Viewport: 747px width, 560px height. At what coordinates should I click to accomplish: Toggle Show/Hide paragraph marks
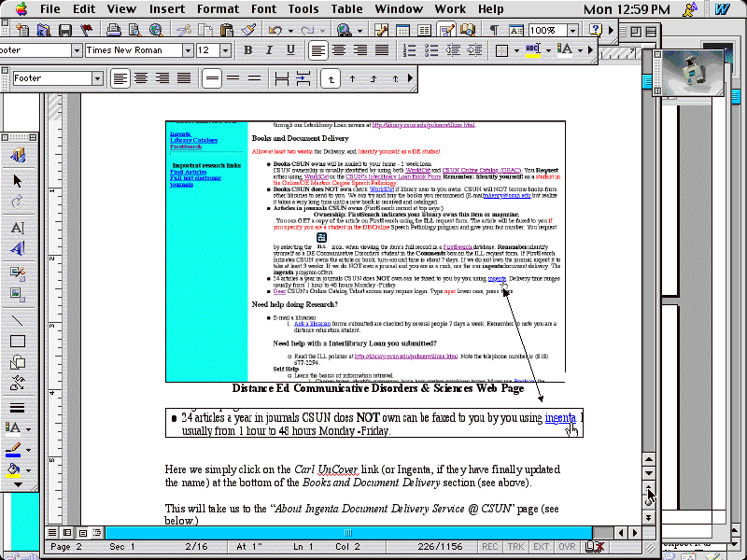pyautogui.click(x=494, y=31)
